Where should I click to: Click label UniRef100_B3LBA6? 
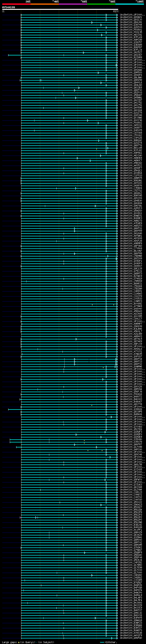[x=131, y=329]
